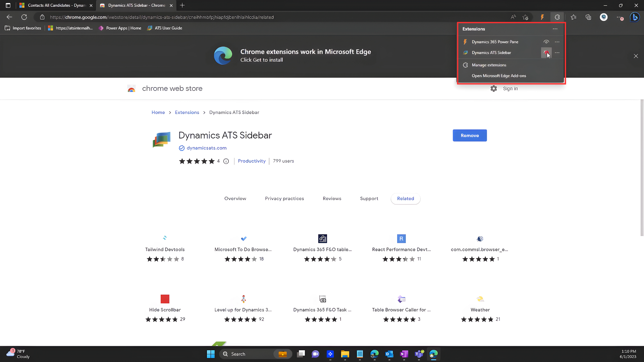Open Edge settings and more menu
Image resolution: width=644 pixels, height=362 pixels.
619,17
